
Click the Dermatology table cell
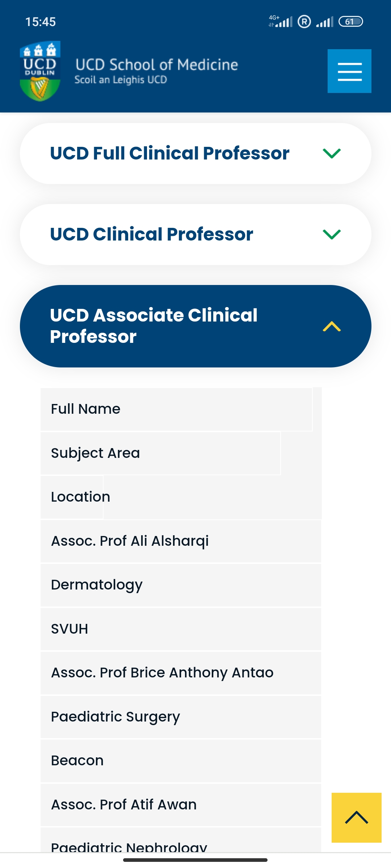[x=181, y=585]
